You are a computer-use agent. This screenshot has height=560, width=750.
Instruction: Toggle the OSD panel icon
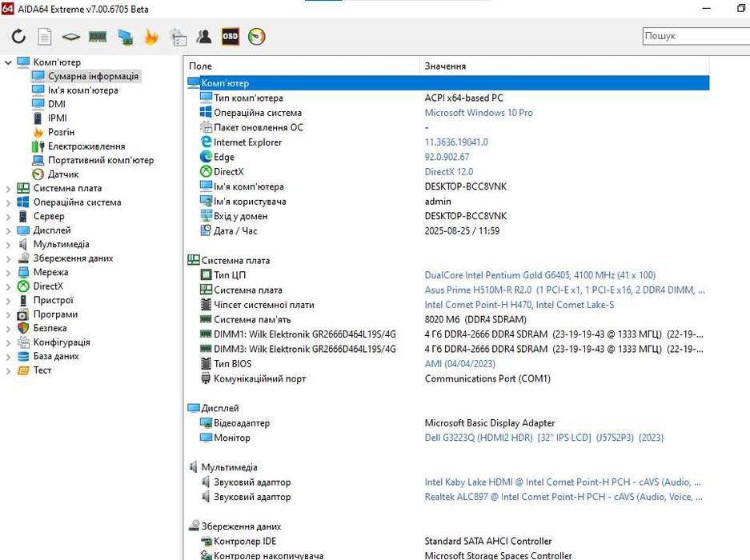tap(230, 36)
